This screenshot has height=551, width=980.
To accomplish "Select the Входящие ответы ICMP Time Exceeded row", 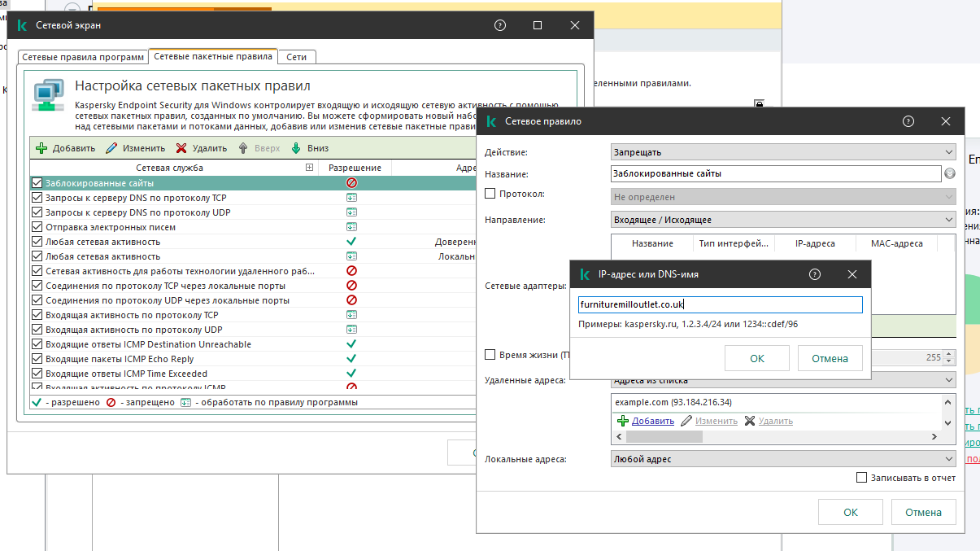I will click(252, 374).
